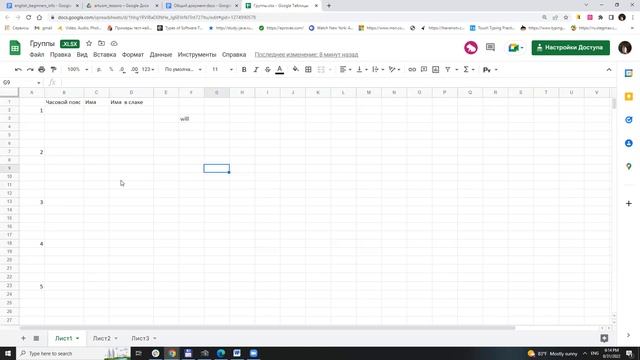Image resolution: width=640 pixels, height=360 pixels.
Task: Open the Contacts side panel
Action: tap(629, 143)
